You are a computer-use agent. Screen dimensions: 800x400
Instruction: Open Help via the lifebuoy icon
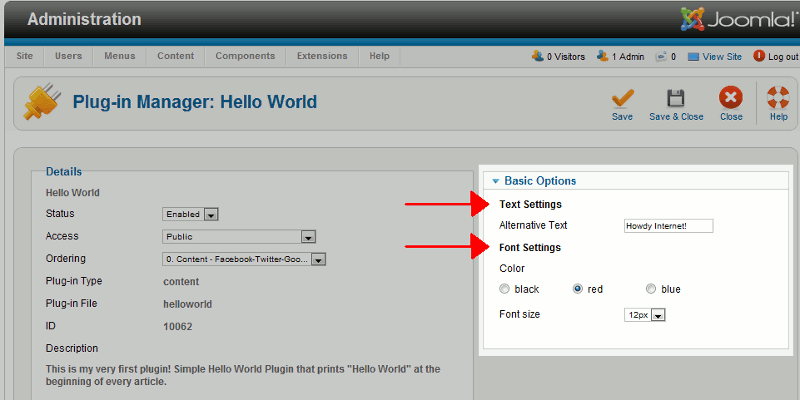[x=778, y=97]
